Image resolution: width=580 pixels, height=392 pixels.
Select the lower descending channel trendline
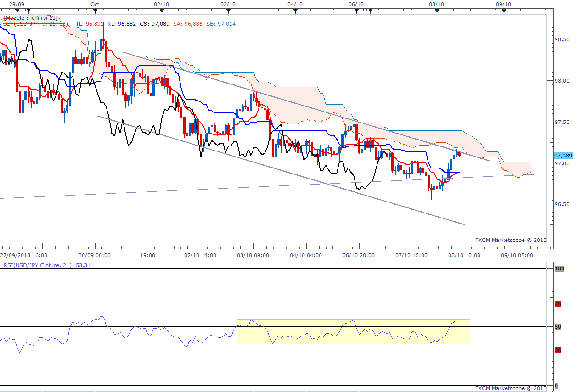click(281, 170)
